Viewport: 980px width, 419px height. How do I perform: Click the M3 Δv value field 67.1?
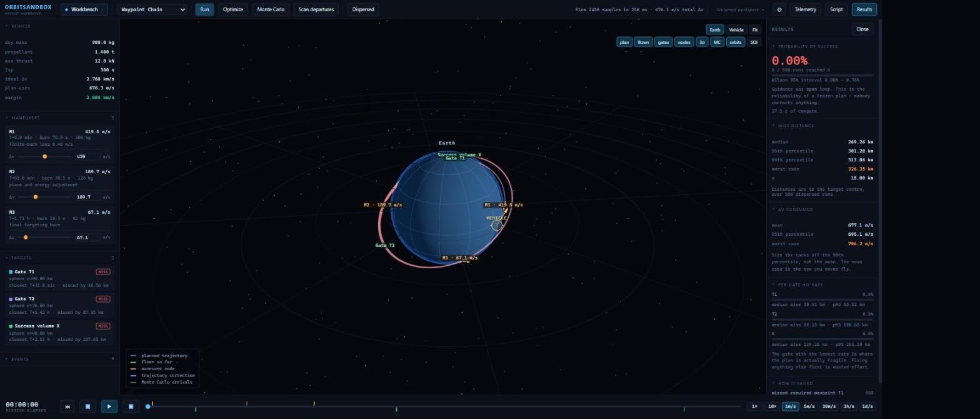[87, 238]
